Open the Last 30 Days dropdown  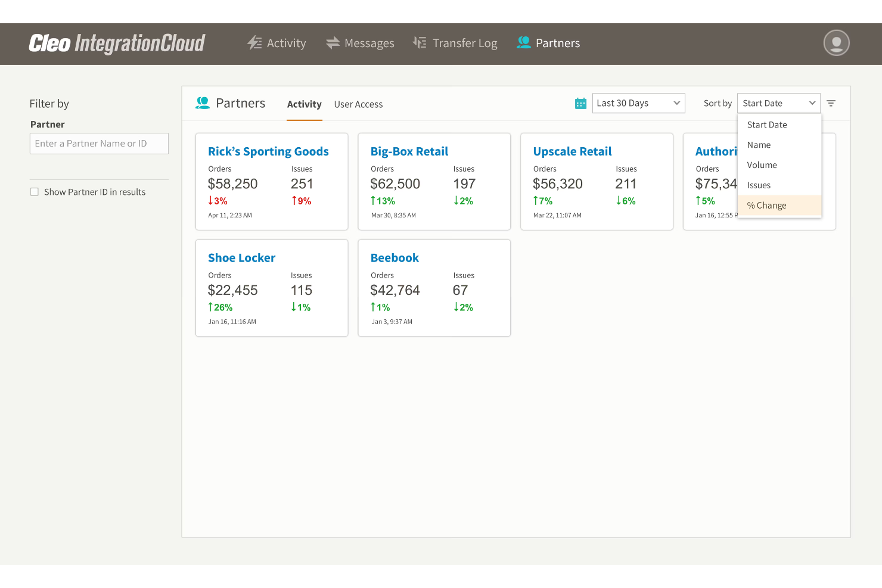click(x=638, y=102)
